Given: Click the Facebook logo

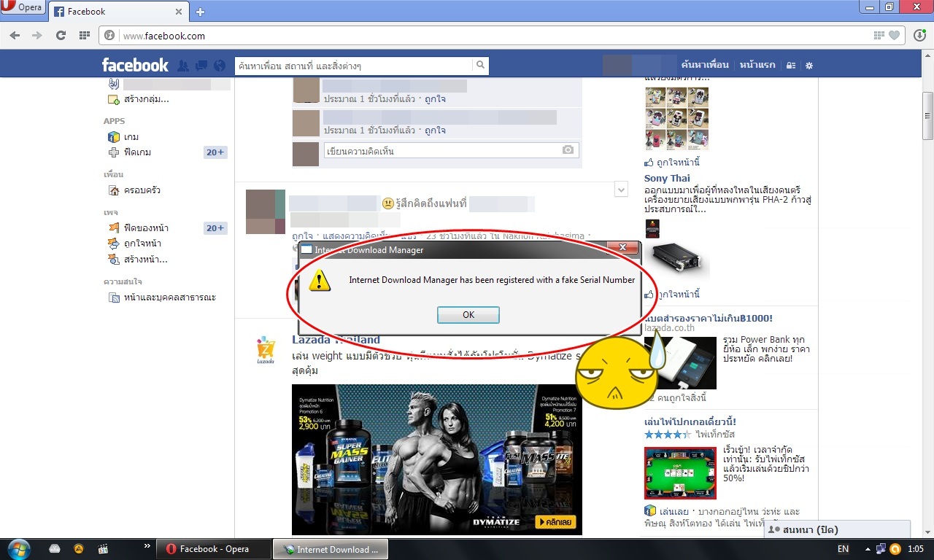Looking at the screenshot, I should 135,65.
